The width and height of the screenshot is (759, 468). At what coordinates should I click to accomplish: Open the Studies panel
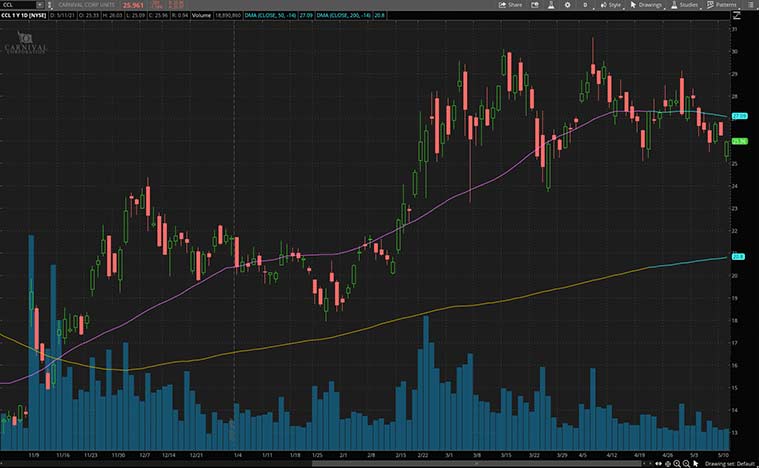click(x=685, y=5)
